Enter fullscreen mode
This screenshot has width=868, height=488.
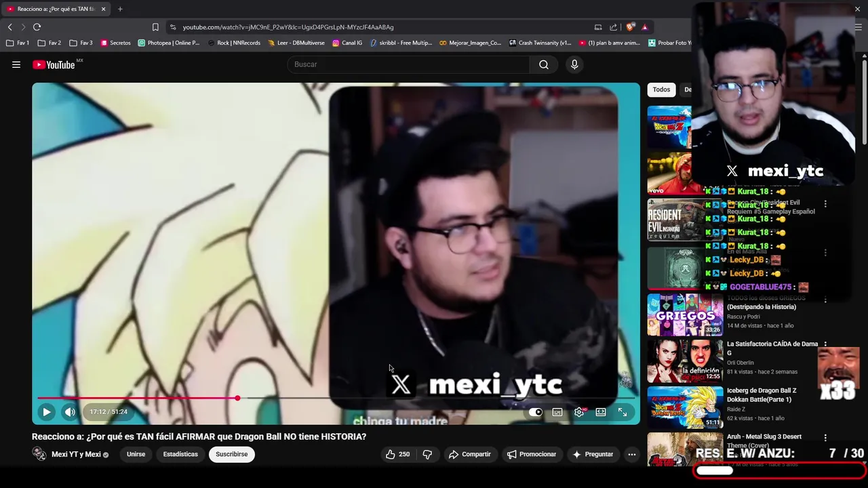pos(623,412)
